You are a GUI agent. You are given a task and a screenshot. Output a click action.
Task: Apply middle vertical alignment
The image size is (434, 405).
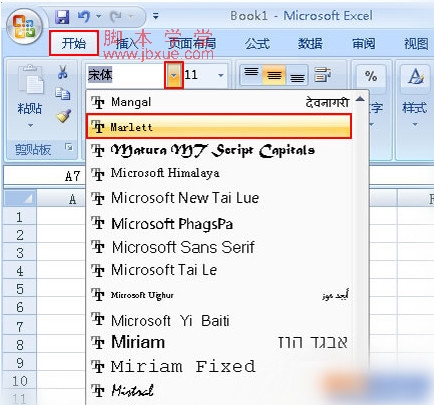274,75
